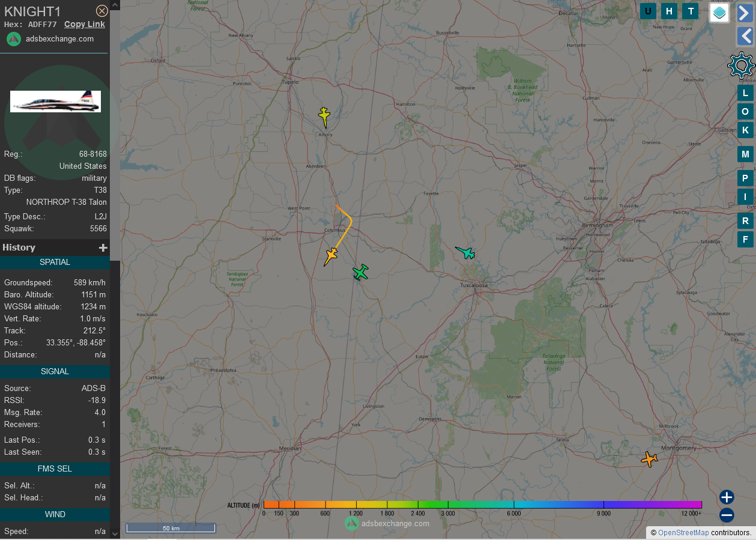The width and height of the screenshot is (756, 540).
Task: Toggle the L labels button
Action: pos(745,93)
